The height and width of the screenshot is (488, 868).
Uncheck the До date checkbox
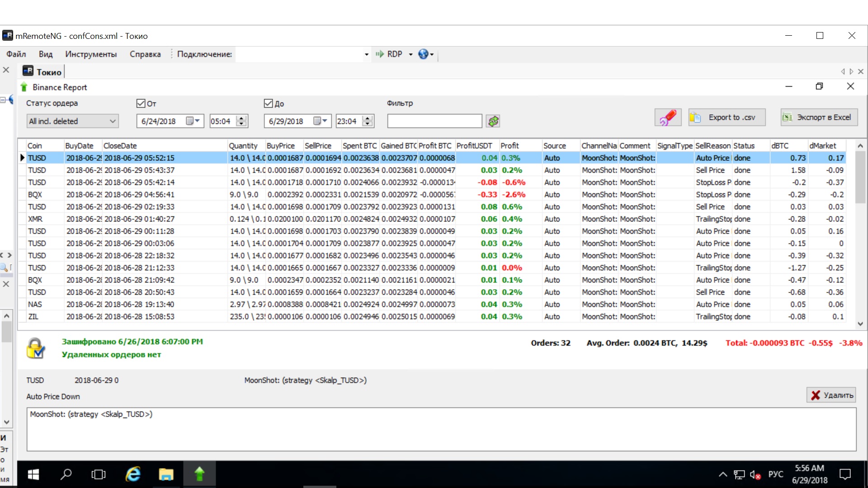coord(268,103)
